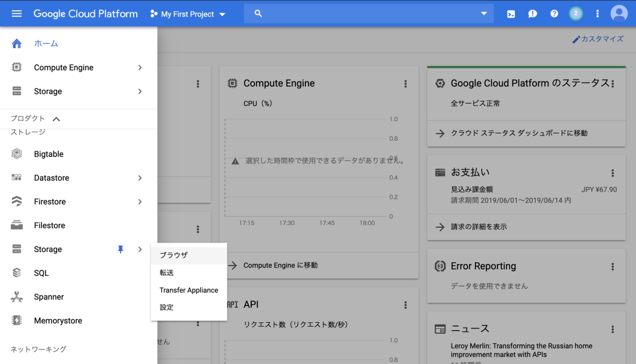
Task: Open the user account avatar
Action: pos(619,14)
